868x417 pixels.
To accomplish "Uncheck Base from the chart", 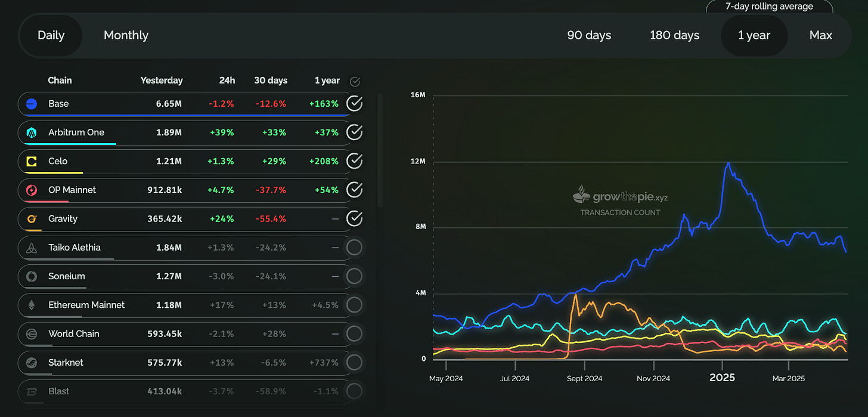I will click(355, 104).
